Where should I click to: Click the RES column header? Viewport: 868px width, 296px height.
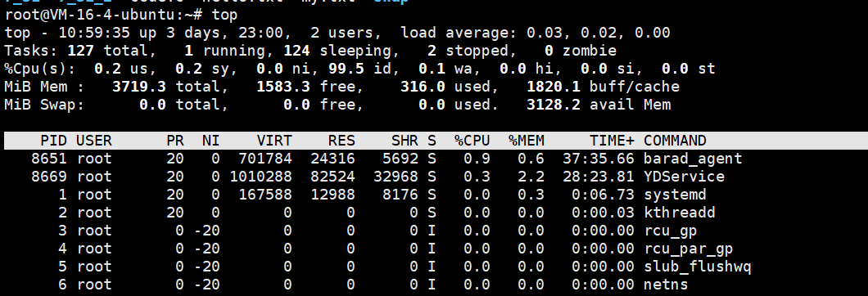point(341,141)
